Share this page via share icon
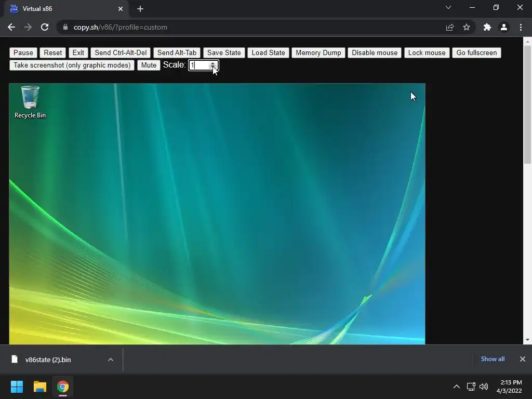 tap(450, 27)
